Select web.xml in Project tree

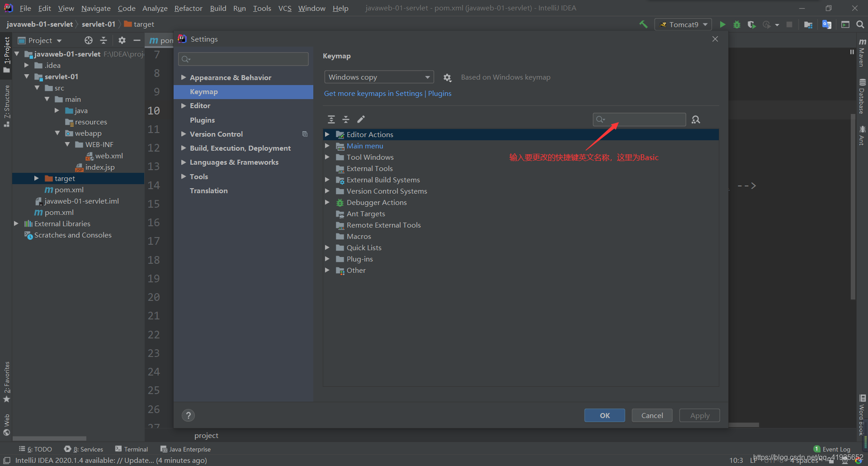point(104,156)
